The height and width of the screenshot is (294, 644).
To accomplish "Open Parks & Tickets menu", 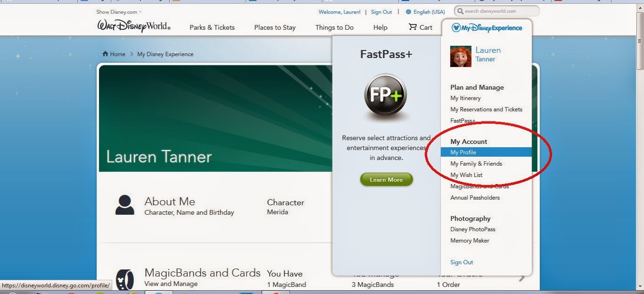I will (212, 27).
